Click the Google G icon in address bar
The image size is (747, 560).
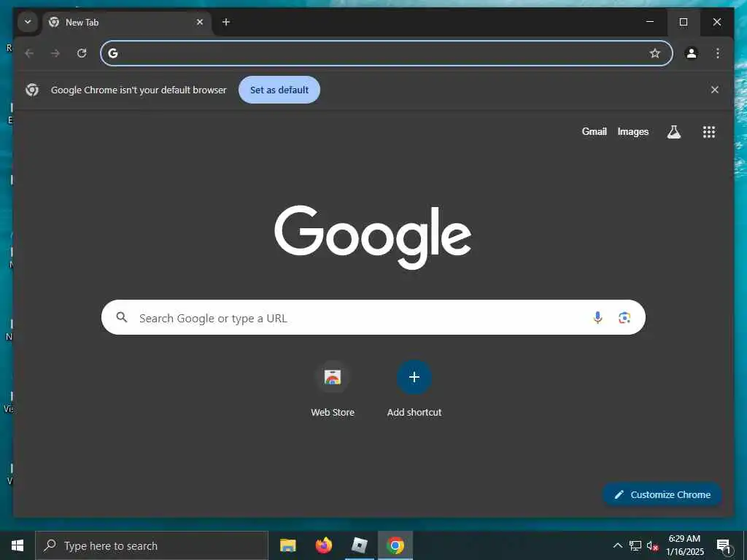coord(113,53)
